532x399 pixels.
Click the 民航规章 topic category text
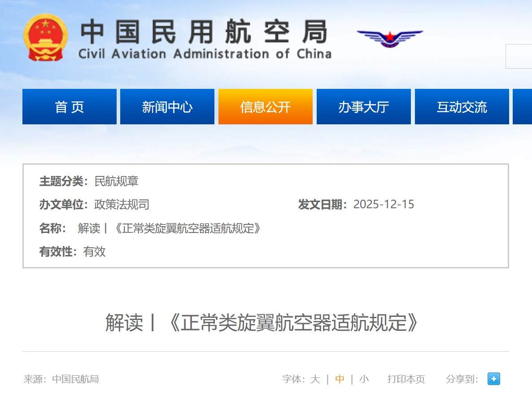pos(118,182)
